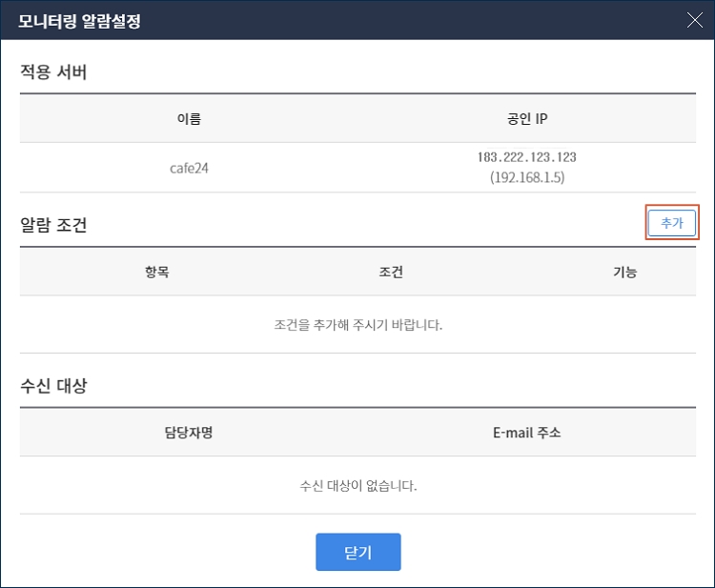Click the public IP 183.222.123.123
Viewport: 715px width, 588px height.
(527, 157)
